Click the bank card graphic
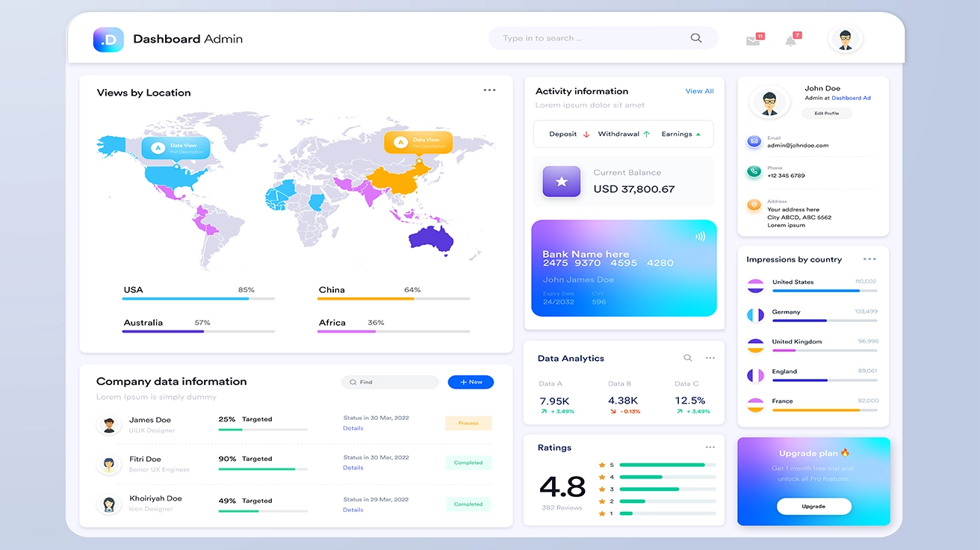Screen dimensions: 980x550 [624, 268]
